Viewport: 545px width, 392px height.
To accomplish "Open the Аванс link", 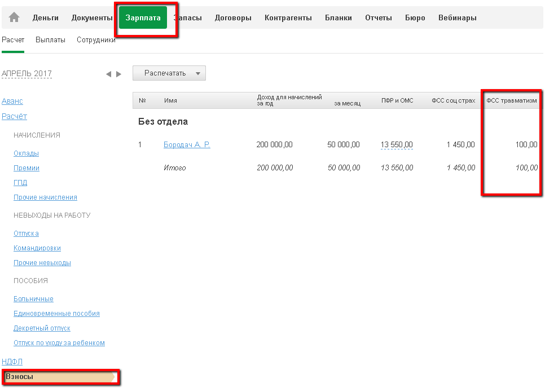I will point(12,101).
